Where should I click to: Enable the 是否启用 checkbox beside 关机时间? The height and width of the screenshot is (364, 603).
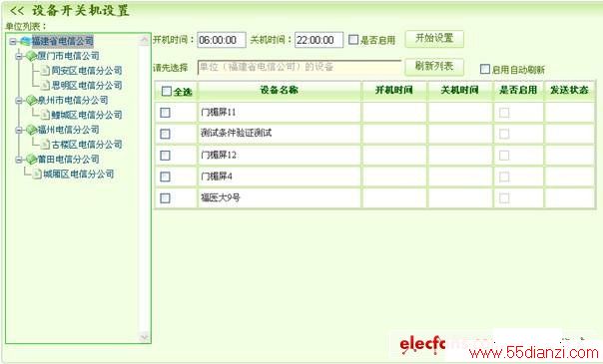353,40
